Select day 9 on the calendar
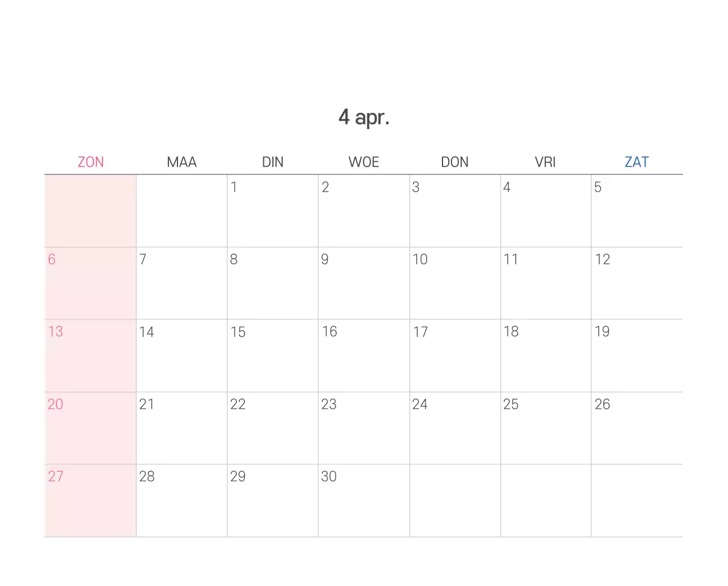The width and height of the screenshot is (728, 586). pos(363,282)
